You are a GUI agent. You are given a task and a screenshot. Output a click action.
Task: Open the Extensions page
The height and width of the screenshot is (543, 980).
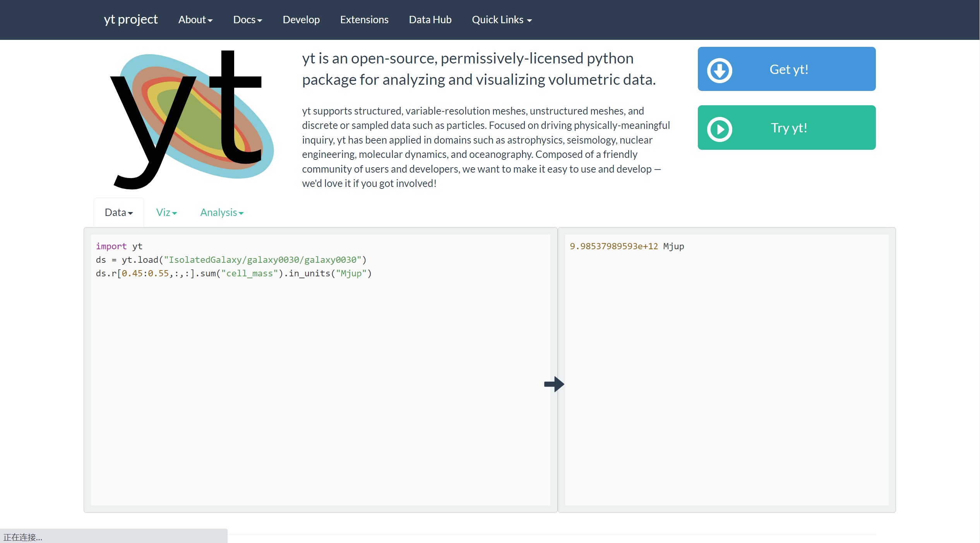pos(364,20)
